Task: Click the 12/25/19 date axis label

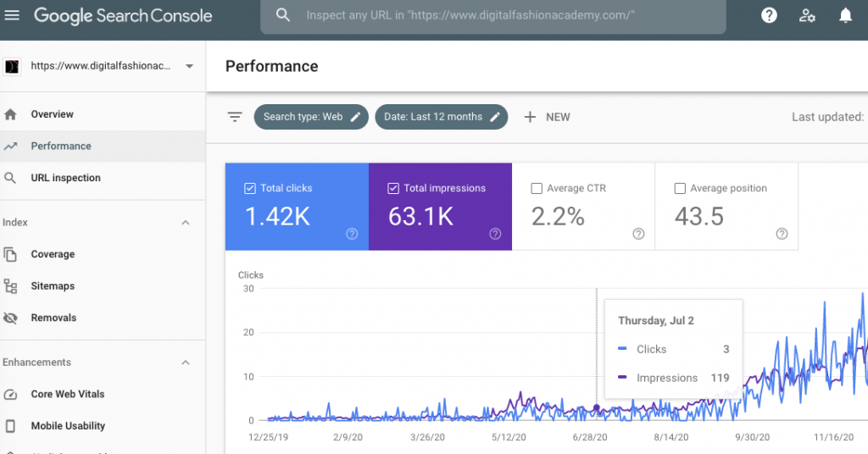Action: pos(268,437)
